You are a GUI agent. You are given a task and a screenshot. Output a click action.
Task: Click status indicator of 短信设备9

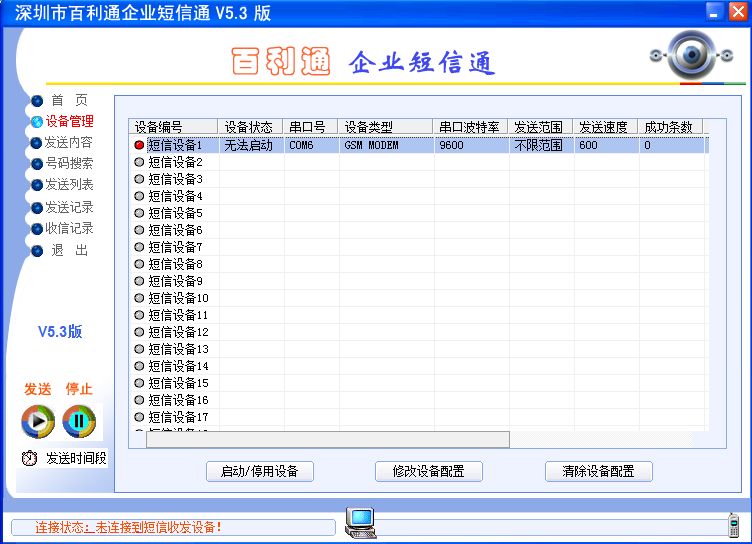pyautogui.click(x=139, y=281)
